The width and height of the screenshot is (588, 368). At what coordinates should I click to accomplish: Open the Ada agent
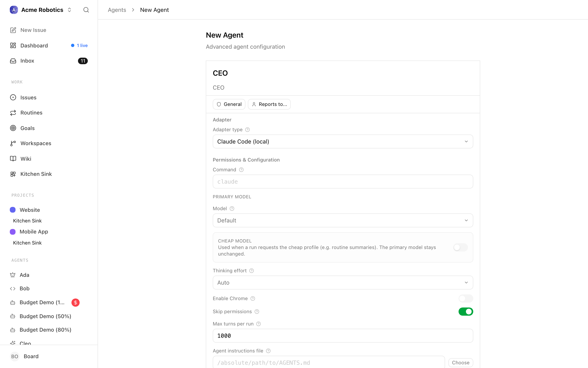[49, 275]
